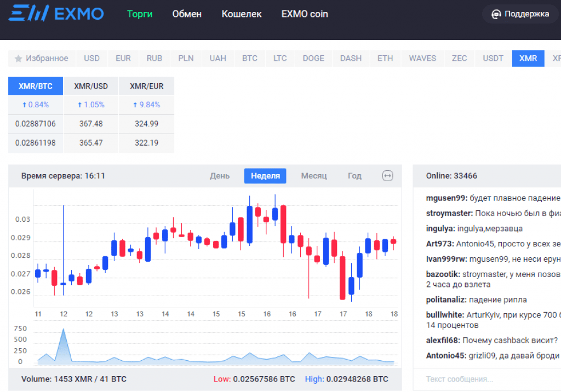Open the Обмен menu
The width and height of the screenshot is (561, 392).
(x=187, y=14)
